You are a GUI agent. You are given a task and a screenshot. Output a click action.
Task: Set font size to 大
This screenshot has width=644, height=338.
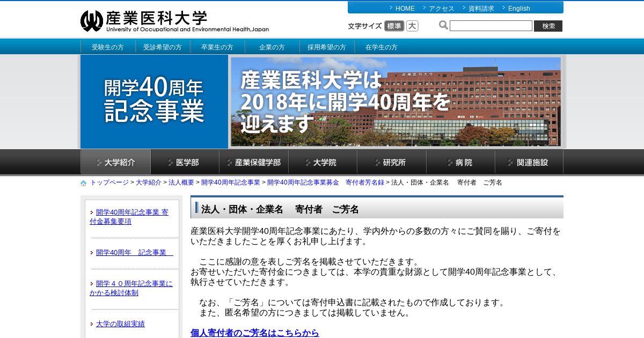pos(412,26)
